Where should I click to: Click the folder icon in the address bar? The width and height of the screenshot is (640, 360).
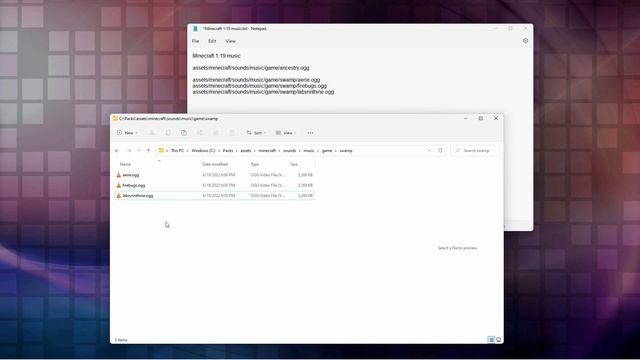click(161, 151)
